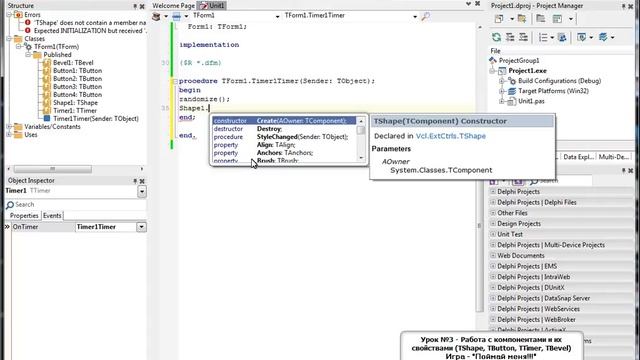This screenshot has height=360, width=640.
Task: Click the view form icon in Project Manager
Action: (x=557, y=19)
